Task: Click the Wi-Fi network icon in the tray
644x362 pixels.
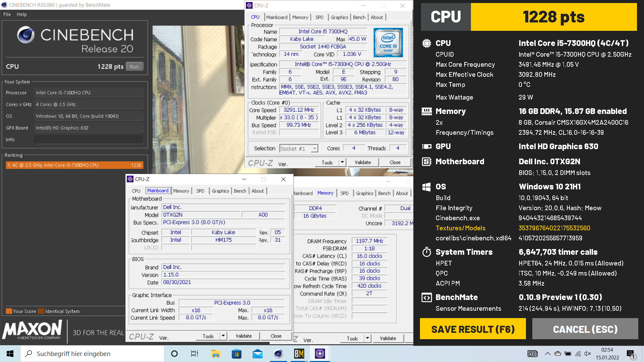Action: click(578, 354)
